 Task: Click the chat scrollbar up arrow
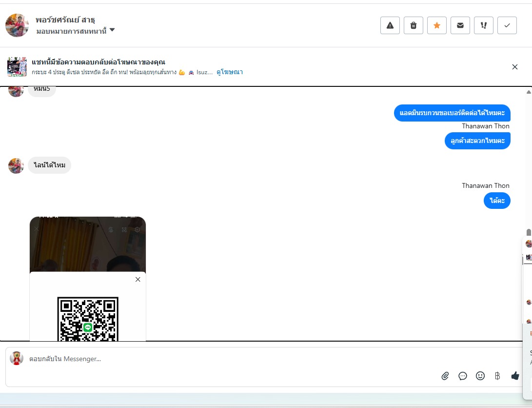pyautogui.click(x=529, y=92)
